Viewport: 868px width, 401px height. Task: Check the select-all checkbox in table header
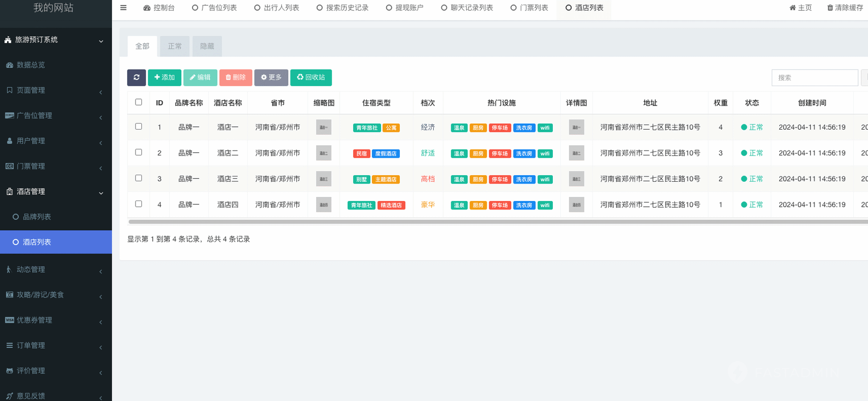pyautogui.click(x=139, y=102)
